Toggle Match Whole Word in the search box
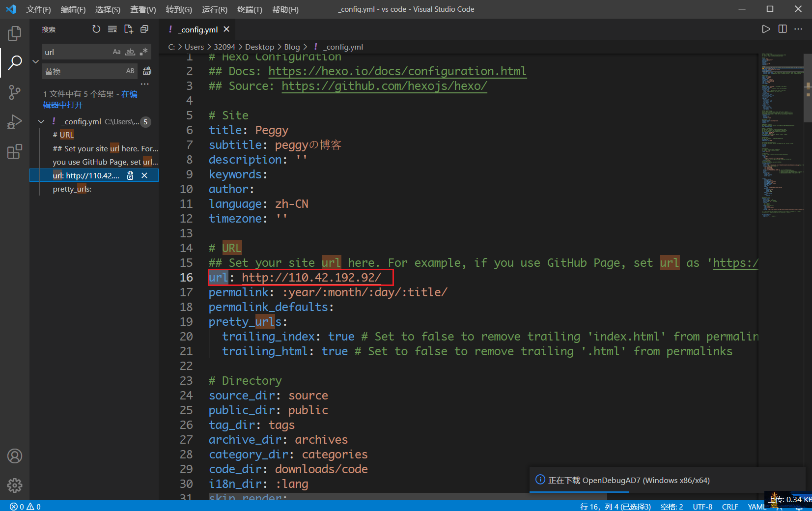The image size is (812, 511). [x=130, y=52]
